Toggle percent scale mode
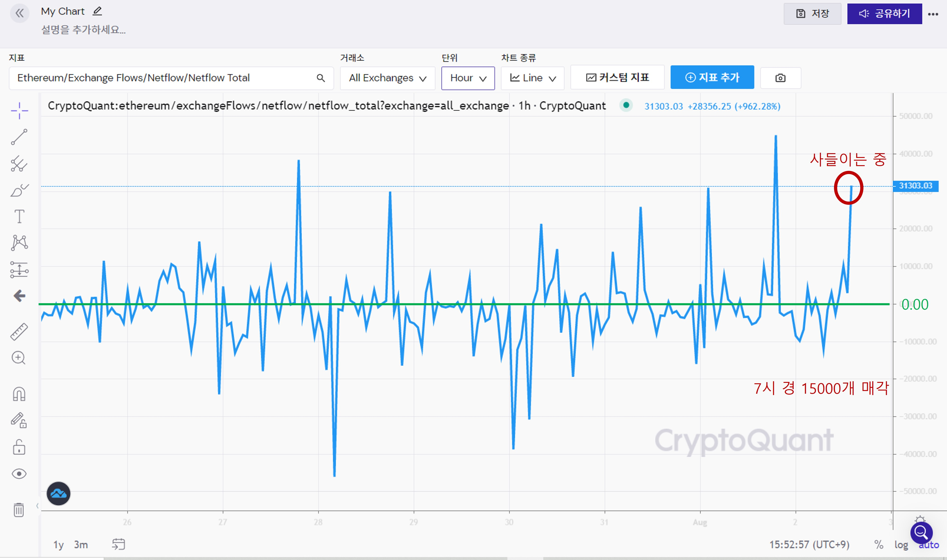The image size is (947, 560). [x=879, y=545]
